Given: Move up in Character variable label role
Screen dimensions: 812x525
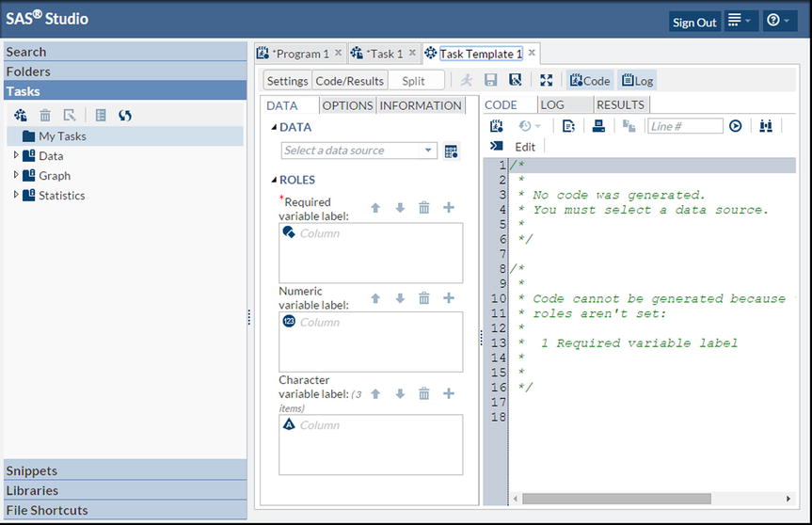Looking at the screenshot, I should [375, 393].
